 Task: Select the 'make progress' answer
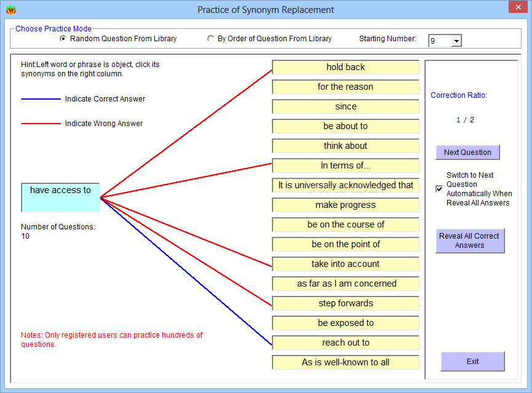(x=346, y=205)
